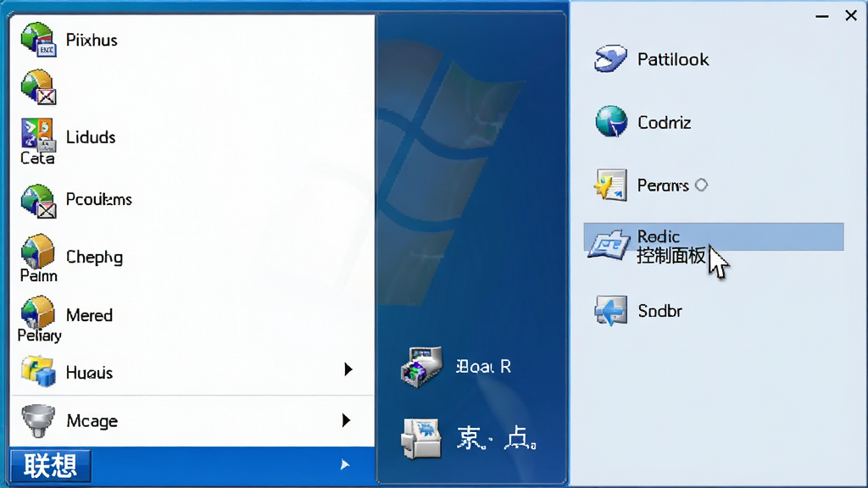Open the Boai R printer icon

pos(422,366)
